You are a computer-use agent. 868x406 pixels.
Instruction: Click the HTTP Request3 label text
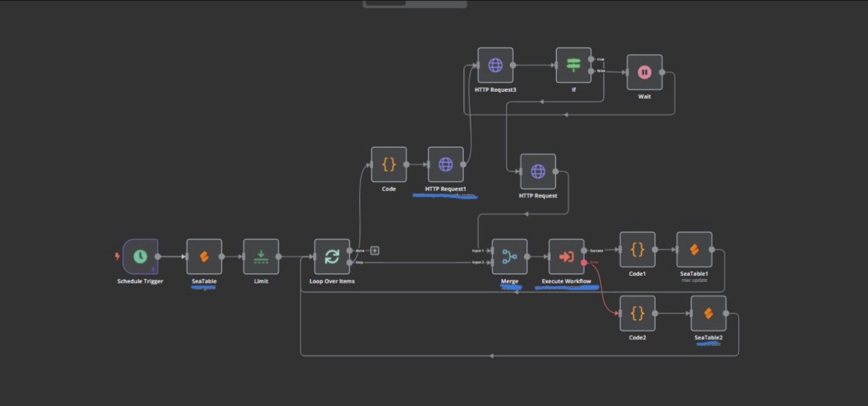[495, 90]
